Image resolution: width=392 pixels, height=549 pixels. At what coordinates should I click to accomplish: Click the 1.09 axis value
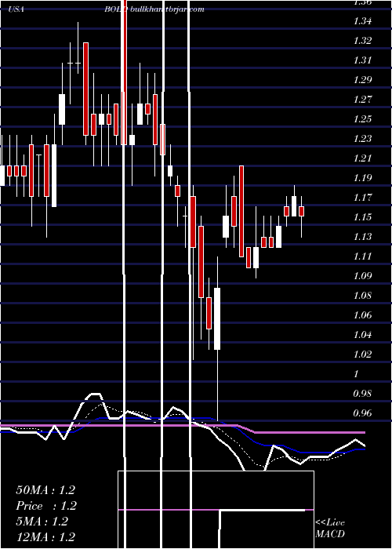(x=362, y=276)
